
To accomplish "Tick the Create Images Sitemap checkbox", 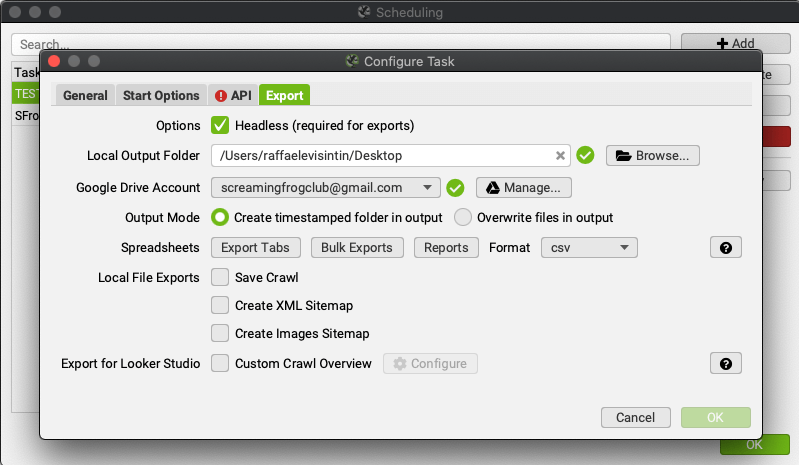I will click(x=220, y=334).
